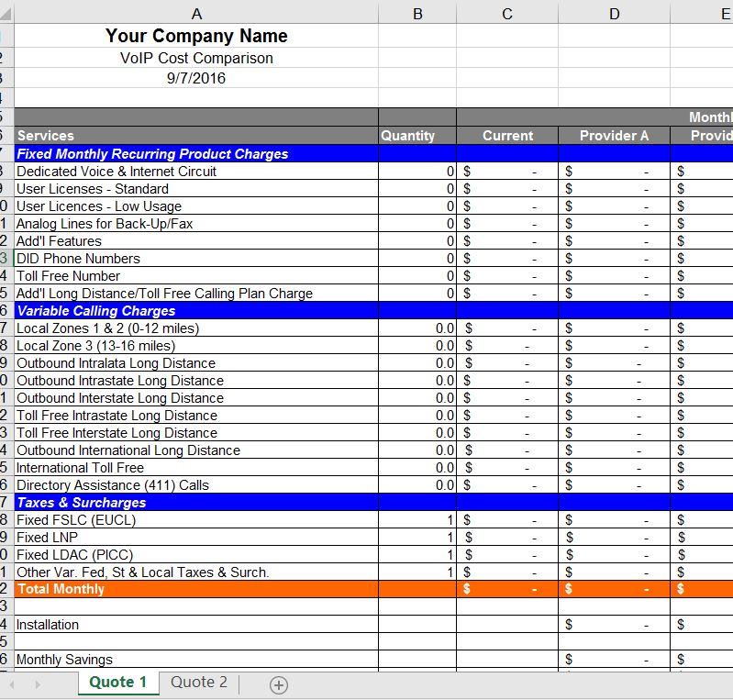The image size is (733, 700).
Task: Select 'Fixed LDAC (PICC)' cell
Action: 196,554
